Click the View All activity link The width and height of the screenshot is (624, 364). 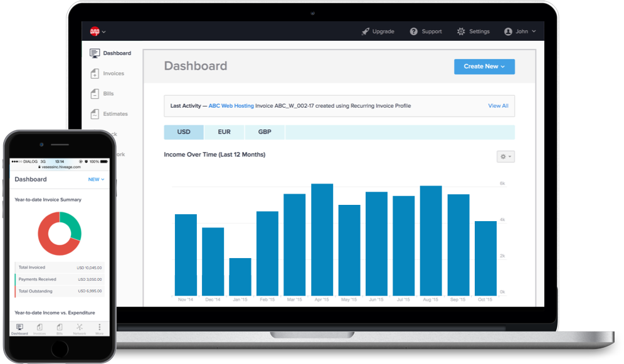[498, 106]
